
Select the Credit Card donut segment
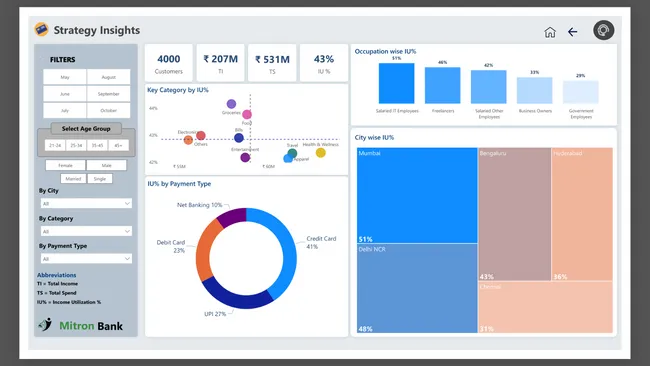point(288,249)
